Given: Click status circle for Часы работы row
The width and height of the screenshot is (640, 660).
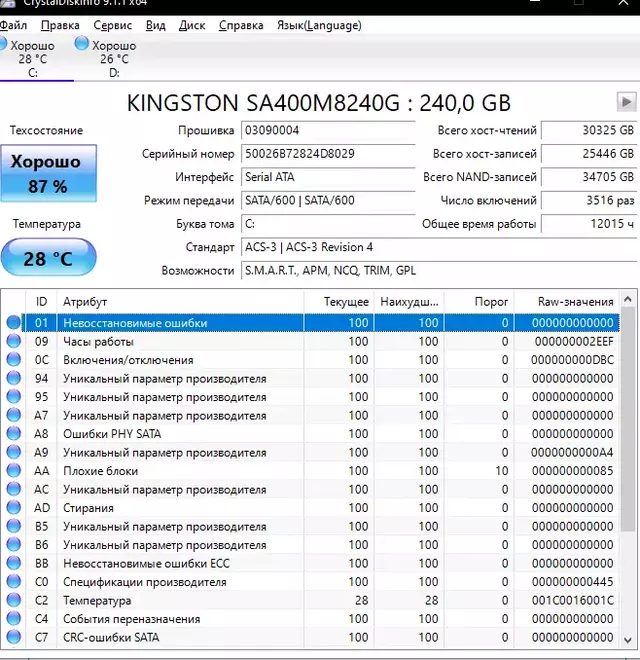Looking at the screenshot, I should tap(13, 341).
